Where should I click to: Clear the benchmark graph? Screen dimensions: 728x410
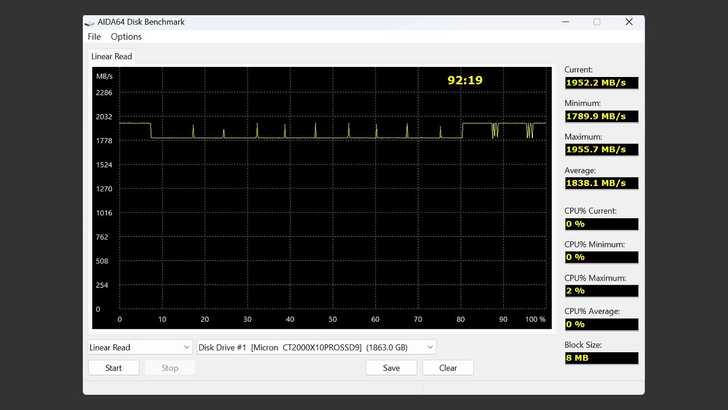[447, 368]
